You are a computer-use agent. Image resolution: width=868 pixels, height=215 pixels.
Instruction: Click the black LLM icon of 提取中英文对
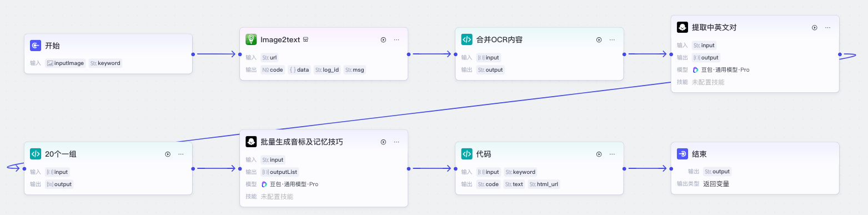pos(683,27)
